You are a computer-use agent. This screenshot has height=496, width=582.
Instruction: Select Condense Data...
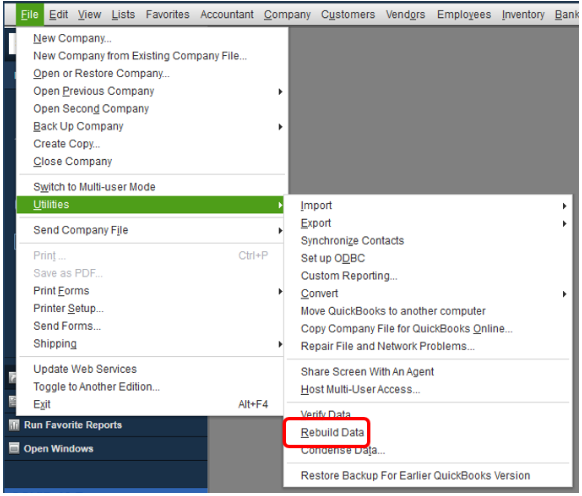click(x=428, y=451)
